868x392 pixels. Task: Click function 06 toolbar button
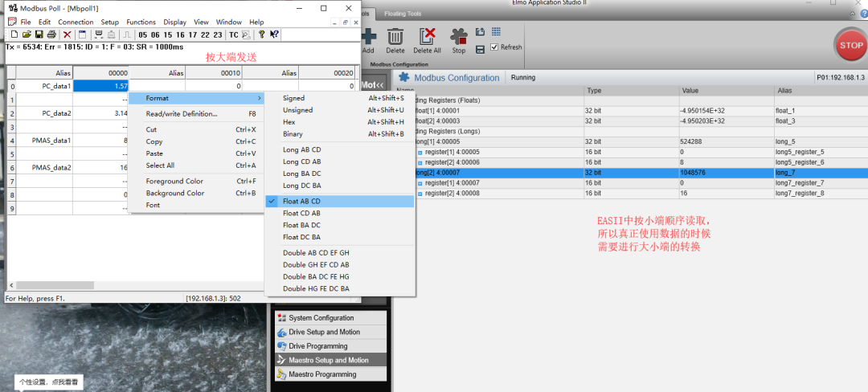155,35
